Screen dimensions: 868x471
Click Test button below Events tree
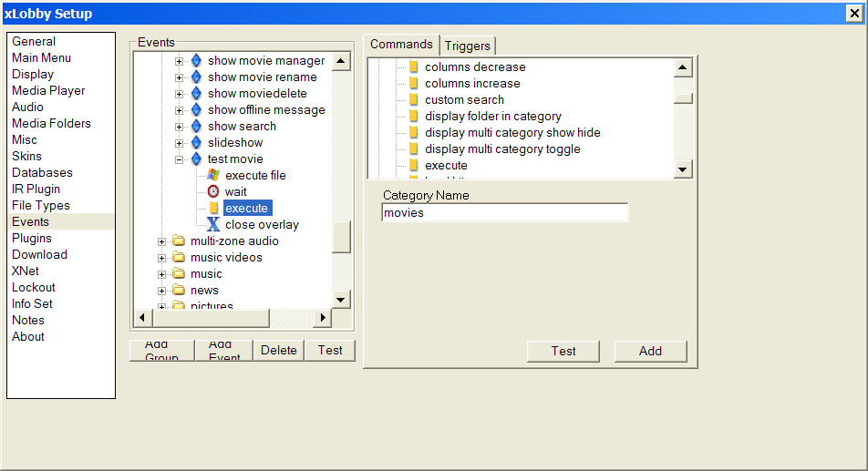(330, 351)
